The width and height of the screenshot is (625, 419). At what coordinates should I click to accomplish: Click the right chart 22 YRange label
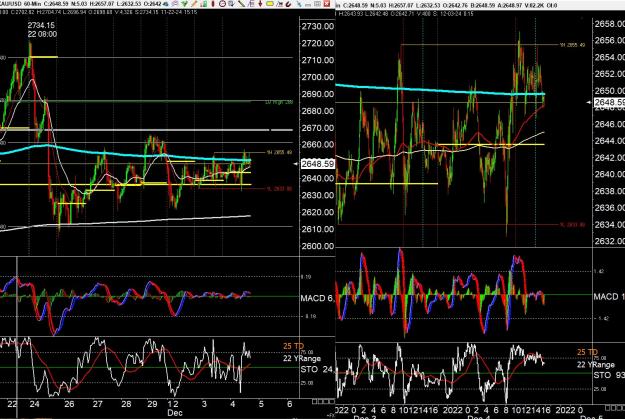596,365
